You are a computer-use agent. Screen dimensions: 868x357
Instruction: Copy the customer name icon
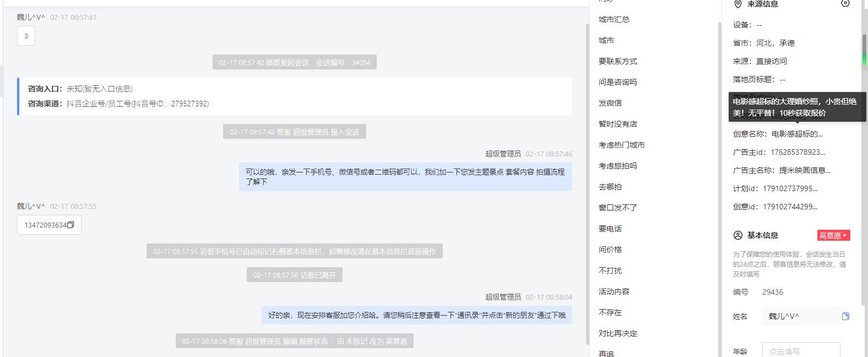coord(845,316)
